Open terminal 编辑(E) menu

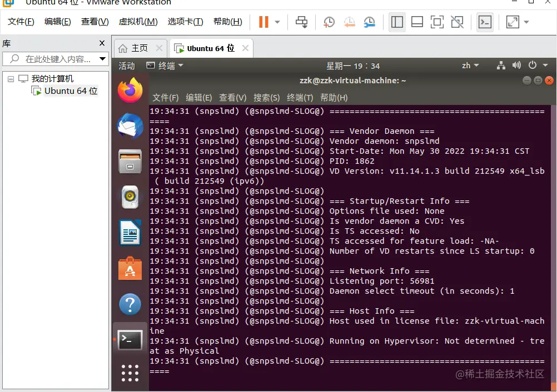tap(199, 98)
